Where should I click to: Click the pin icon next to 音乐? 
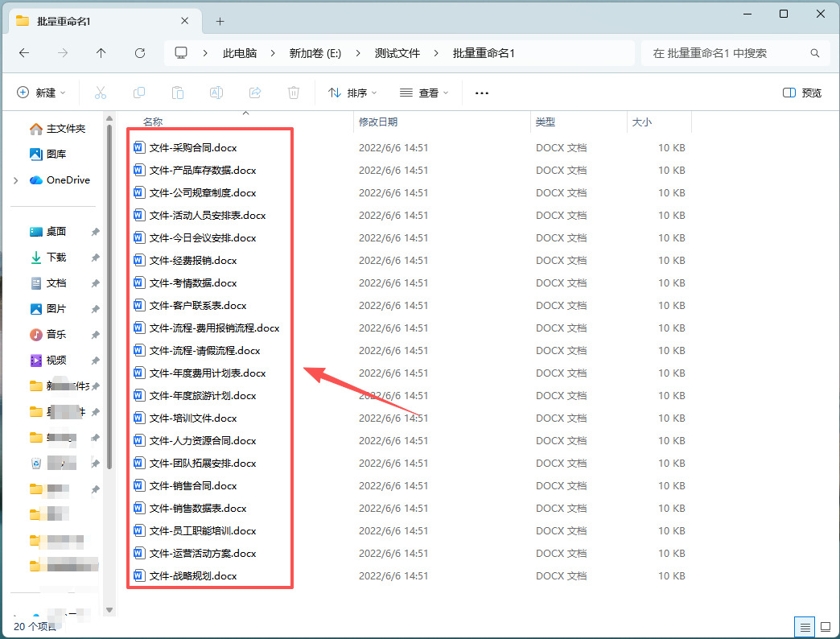(95, 335)
